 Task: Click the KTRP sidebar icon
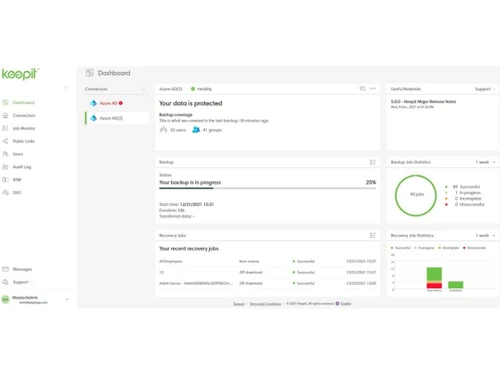click(5, 180)
